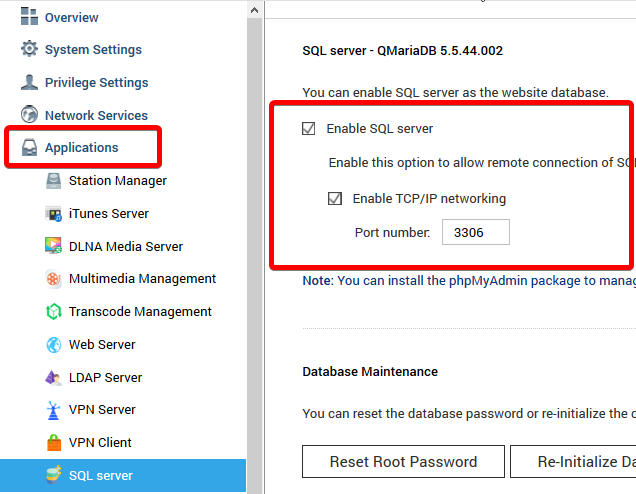
Task: Toggle the Enable SQL server checkbox
Action: tap(308, 129)
